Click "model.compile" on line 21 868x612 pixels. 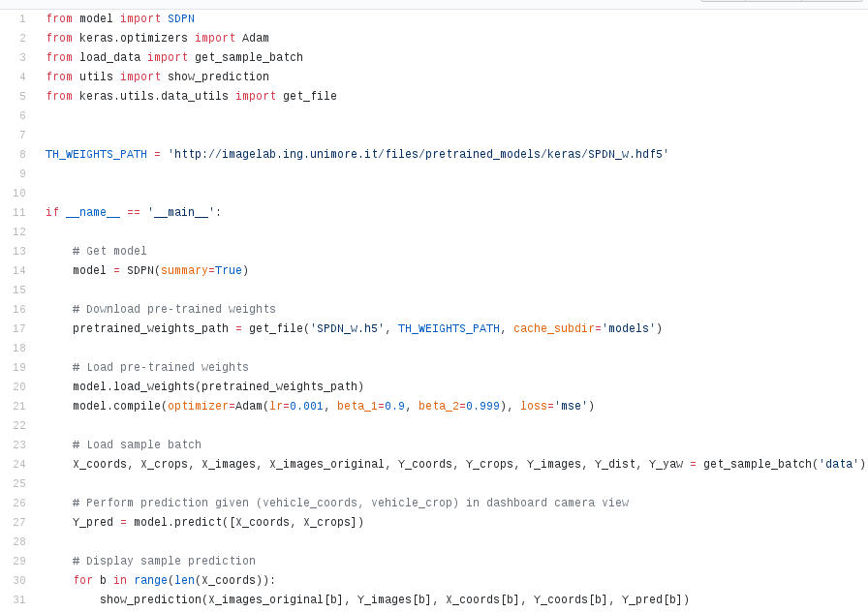click(117, 406)
